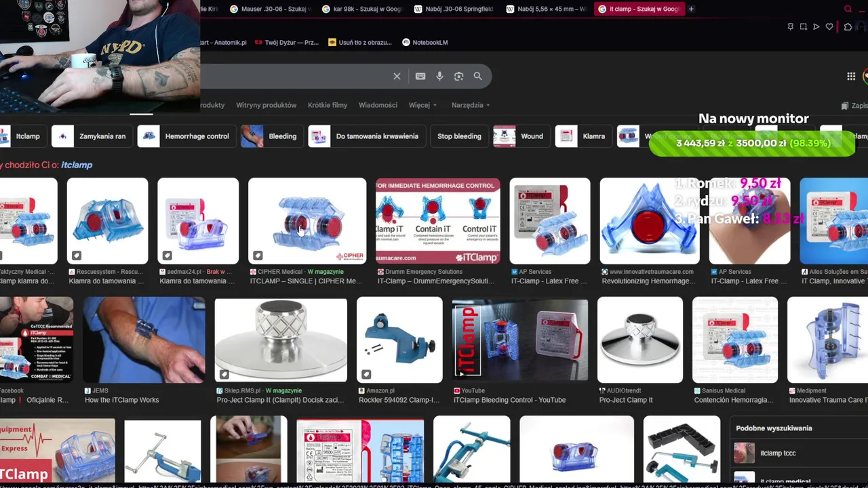Open a new browser tab with plus
The height and width of the screenshot is (488, 868).
[691, 9]
